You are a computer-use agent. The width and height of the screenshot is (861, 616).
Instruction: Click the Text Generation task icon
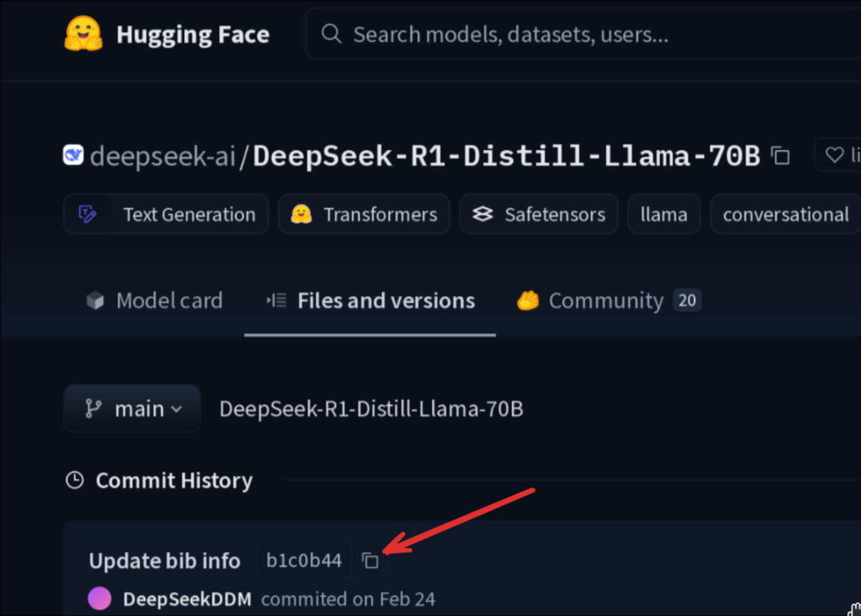click(x=87, y=214)
